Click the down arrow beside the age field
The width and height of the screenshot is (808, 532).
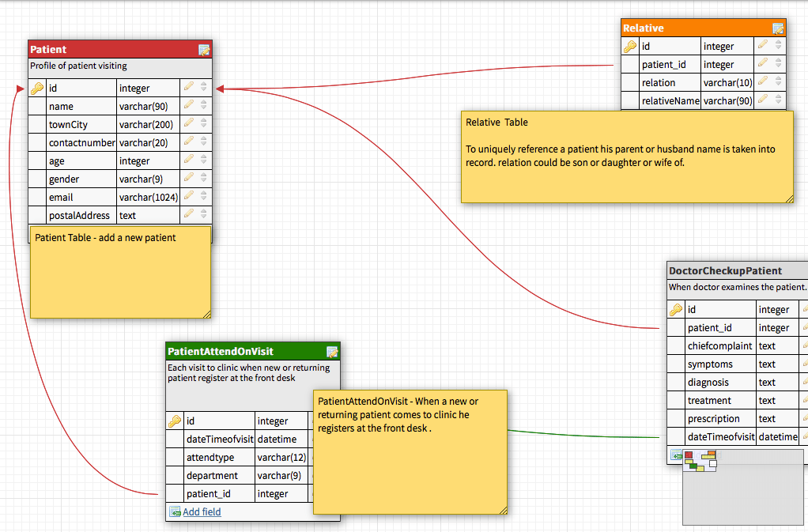click(204, 163)
